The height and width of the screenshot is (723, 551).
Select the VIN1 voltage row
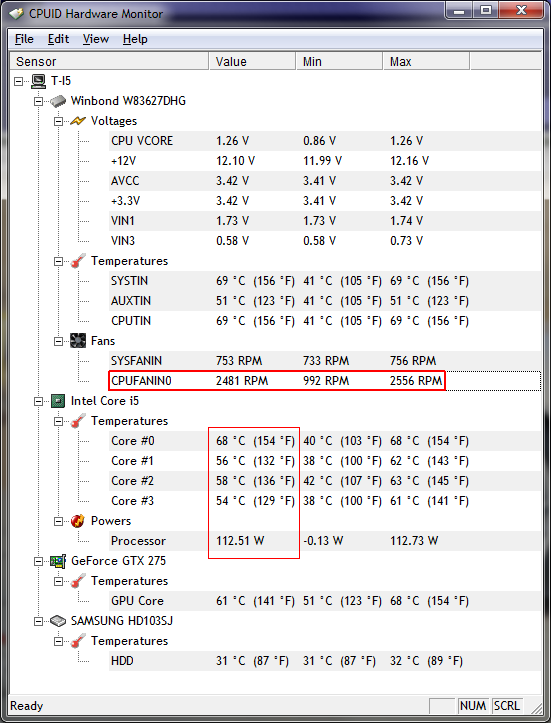coord(325,221)
